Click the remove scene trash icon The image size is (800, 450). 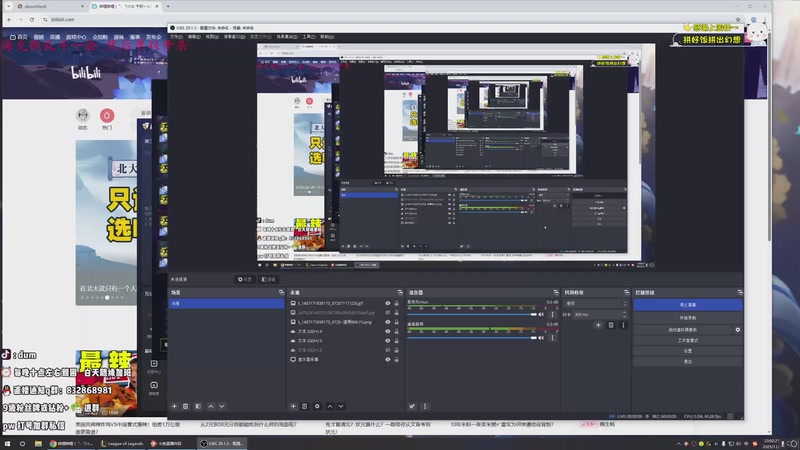point(186,406)
